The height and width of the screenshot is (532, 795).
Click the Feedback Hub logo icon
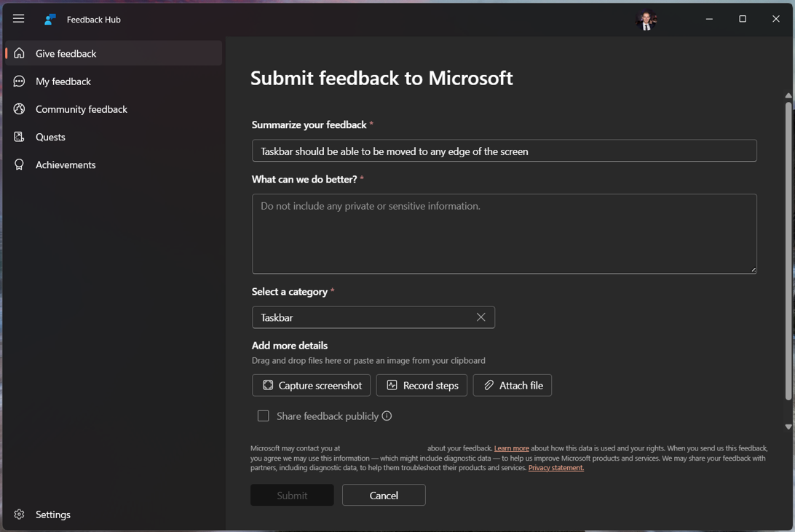pos(49,19)
